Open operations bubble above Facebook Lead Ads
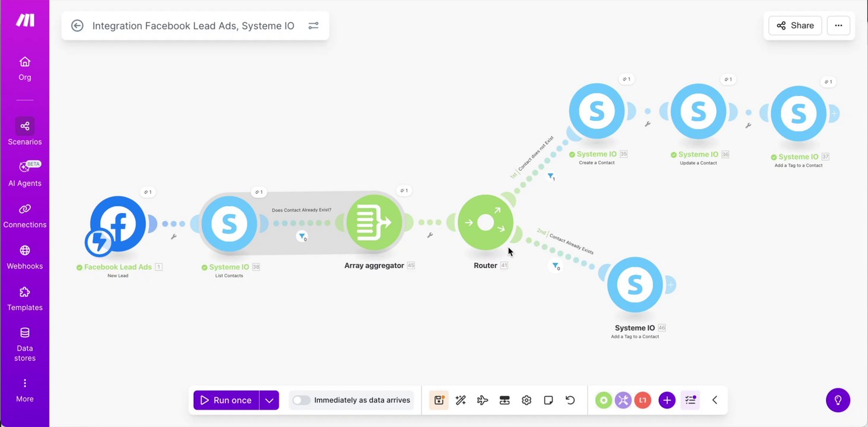Viewport: 868px width, 427px height. (148, 192)
